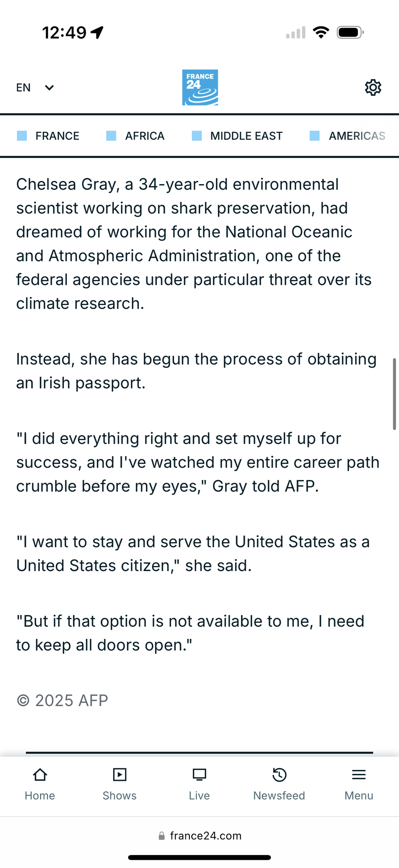The width and height of the screenshot is (399, 868).
Task: Select the France section tab
Action: (57, 136)
